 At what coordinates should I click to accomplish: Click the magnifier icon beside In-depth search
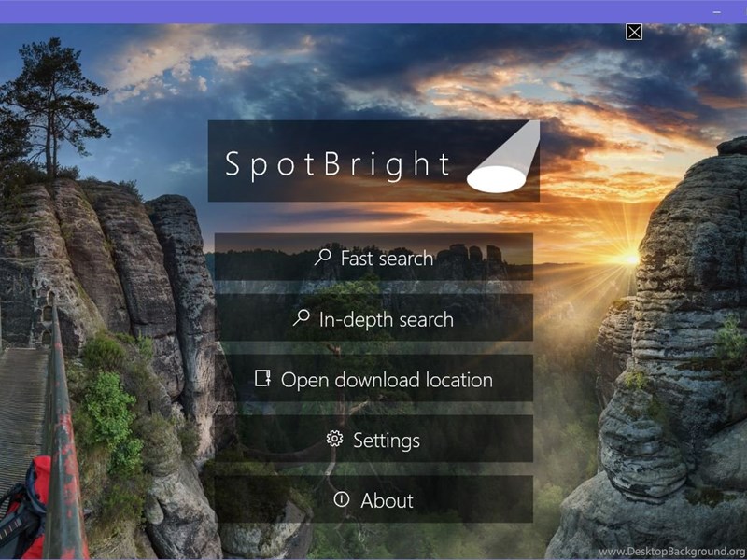tap(302, 317)
